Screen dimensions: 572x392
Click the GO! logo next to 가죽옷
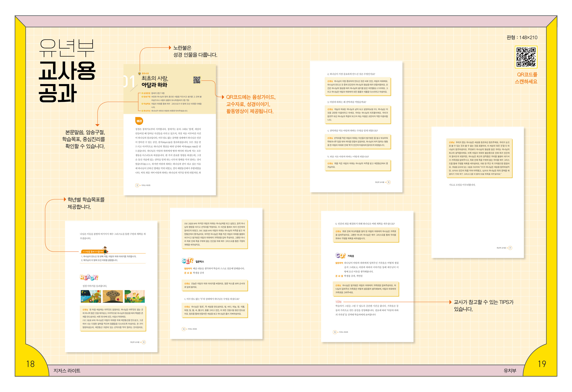(x=340, y=255)
